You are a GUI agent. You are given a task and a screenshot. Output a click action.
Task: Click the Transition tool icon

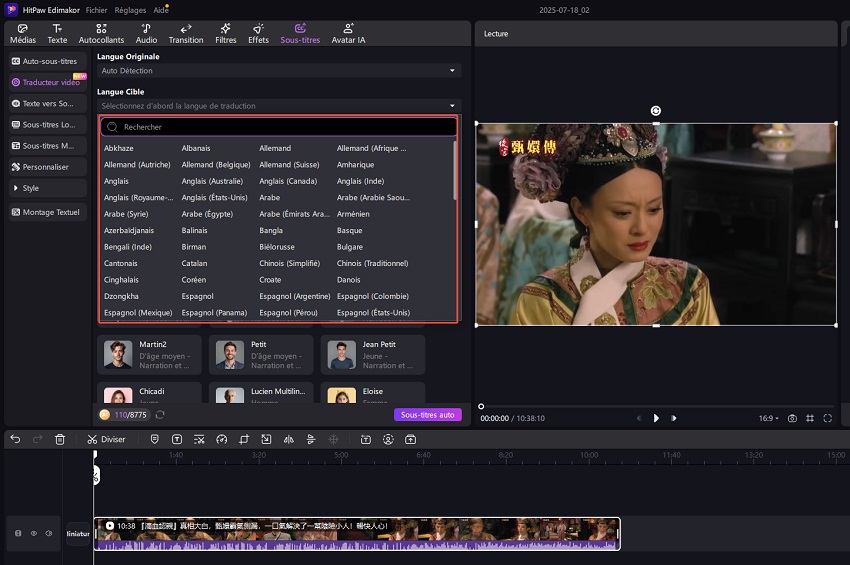tap(186, 29)
